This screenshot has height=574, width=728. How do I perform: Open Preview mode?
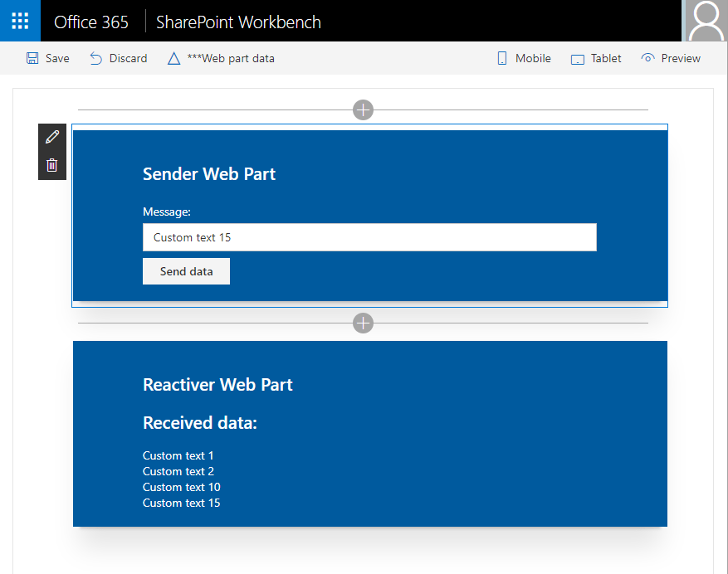tap(671, 58)
